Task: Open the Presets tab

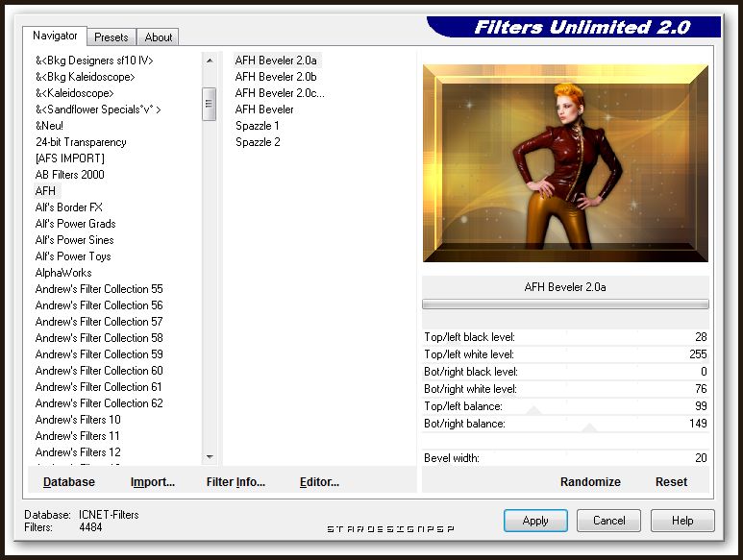Action: (x=111, y=37)
